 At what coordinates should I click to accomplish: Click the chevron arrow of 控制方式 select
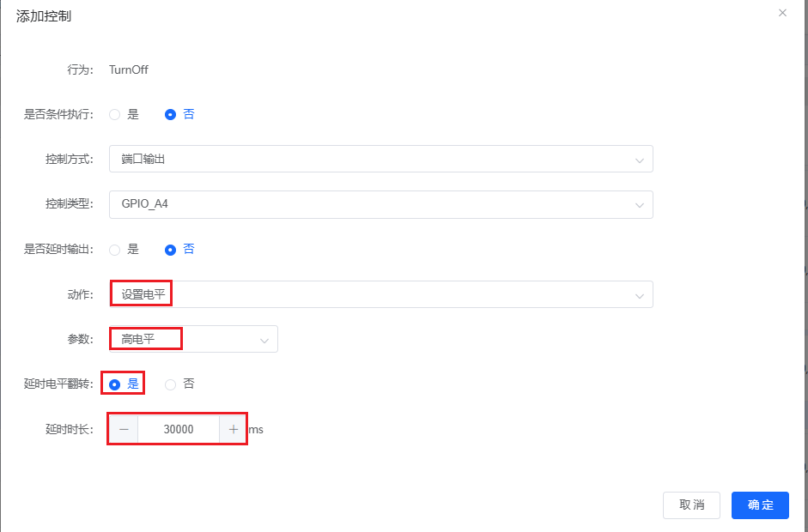coord(640,160)
